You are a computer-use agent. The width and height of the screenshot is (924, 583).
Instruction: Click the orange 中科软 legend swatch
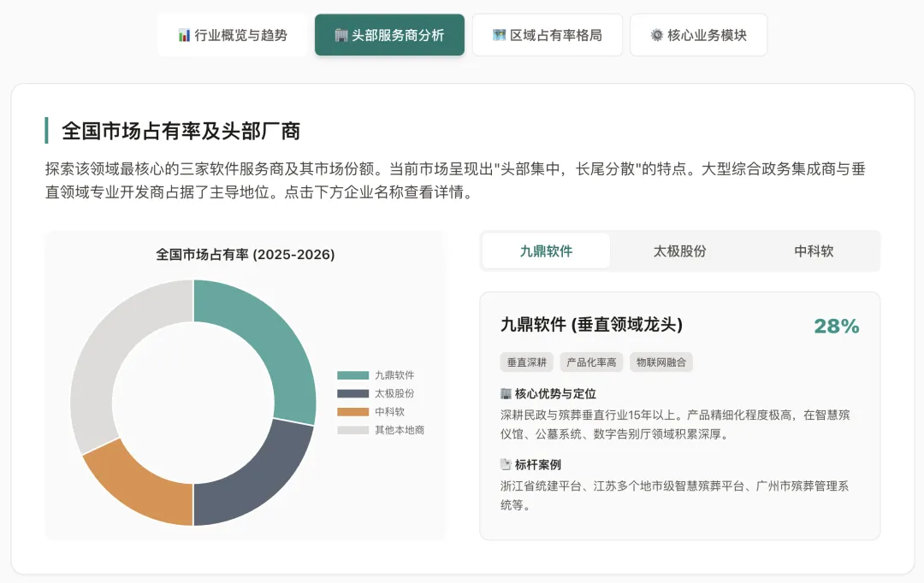tap(353, 412)
